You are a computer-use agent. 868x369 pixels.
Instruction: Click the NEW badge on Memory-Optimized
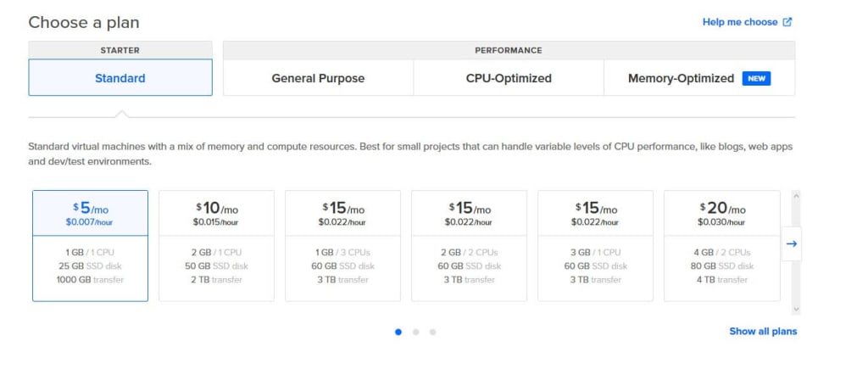[755, 78]
